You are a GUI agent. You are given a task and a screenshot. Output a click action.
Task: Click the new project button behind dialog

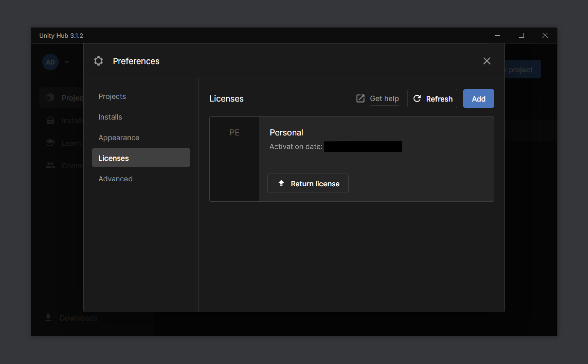pyautogui.click(x=523, y=69)
